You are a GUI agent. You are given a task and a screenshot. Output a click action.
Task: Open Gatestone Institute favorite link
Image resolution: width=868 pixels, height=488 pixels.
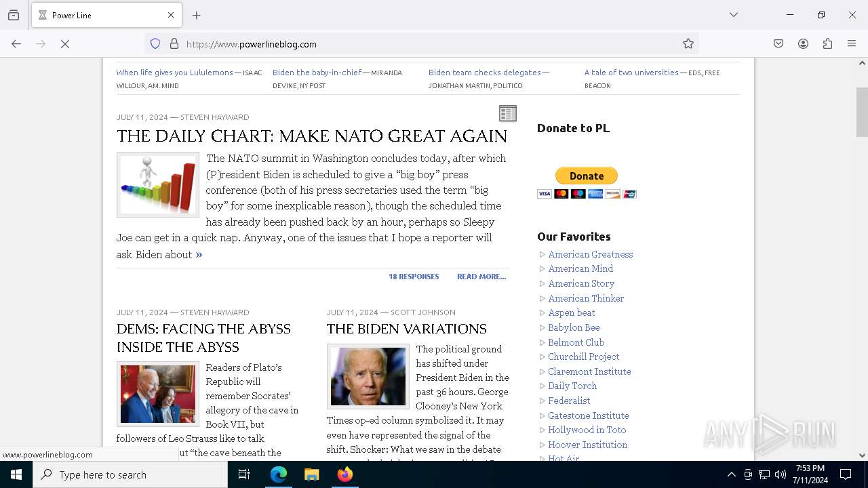pos(589,415)
